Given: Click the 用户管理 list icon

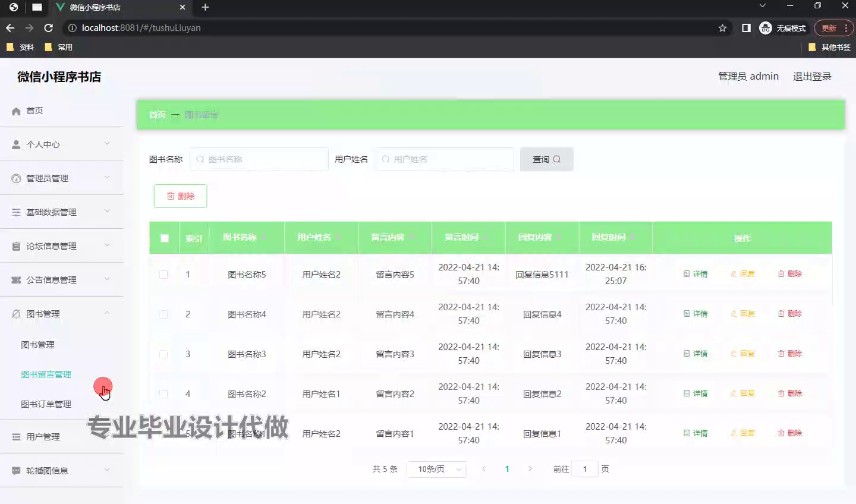Looking at the screenshot, I should [x=16, y=437].
